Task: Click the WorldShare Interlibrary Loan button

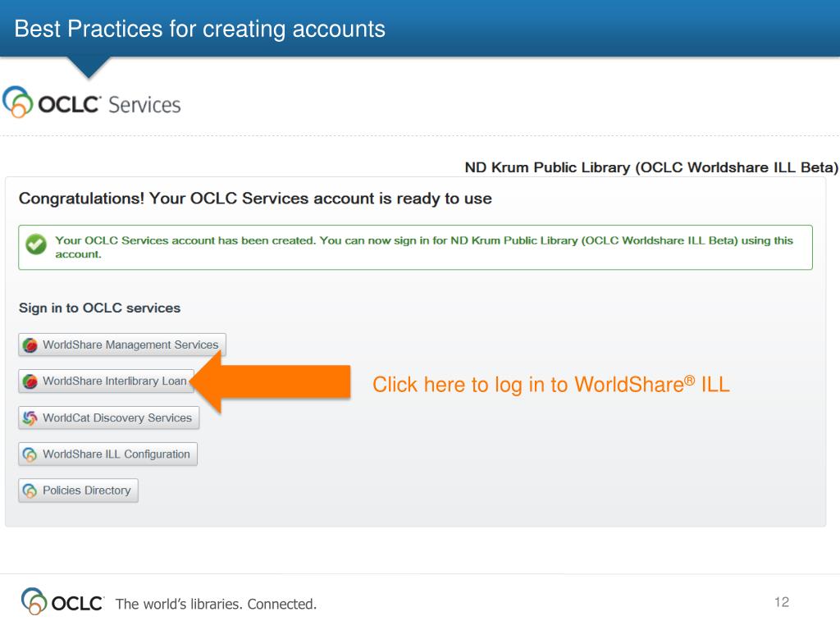Action: [106, 381]
